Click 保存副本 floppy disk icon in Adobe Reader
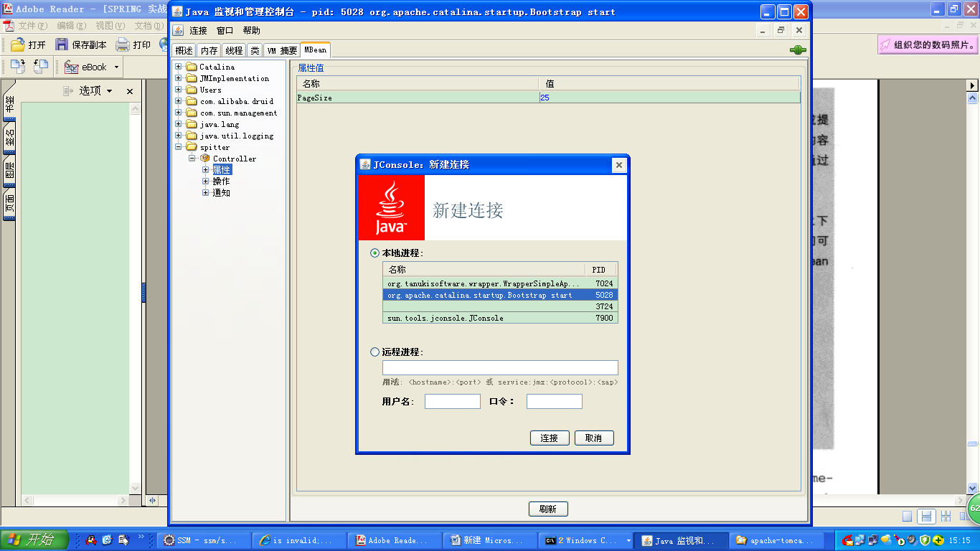The height and width of the screenshot is (551, 980). click(x=62, y=44)
